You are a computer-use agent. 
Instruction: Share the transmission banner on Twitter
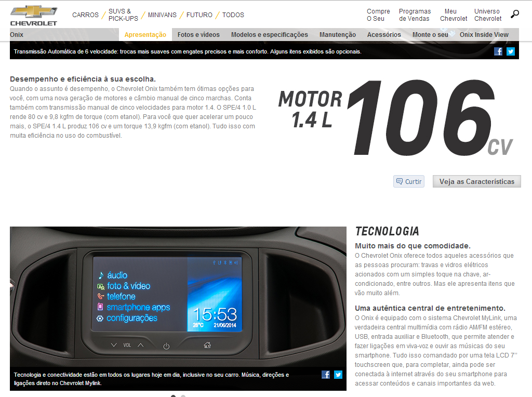coord(511,51)
